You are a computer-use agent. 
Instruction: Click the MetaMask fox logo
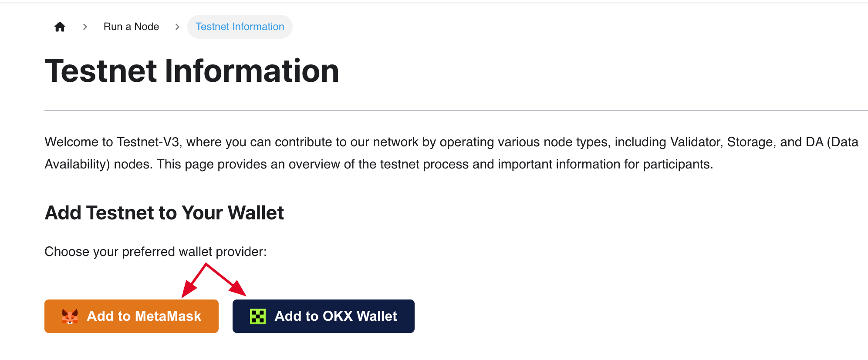point(70,316)
